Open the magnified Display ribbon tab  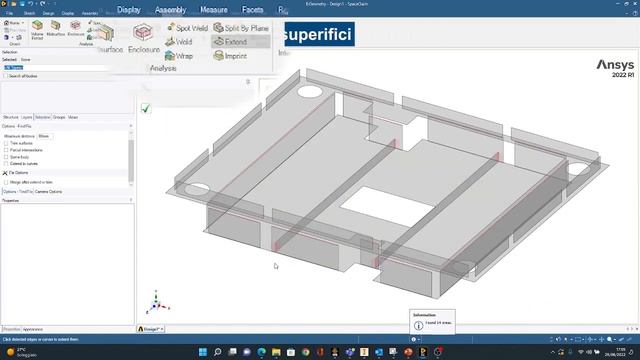129,10
